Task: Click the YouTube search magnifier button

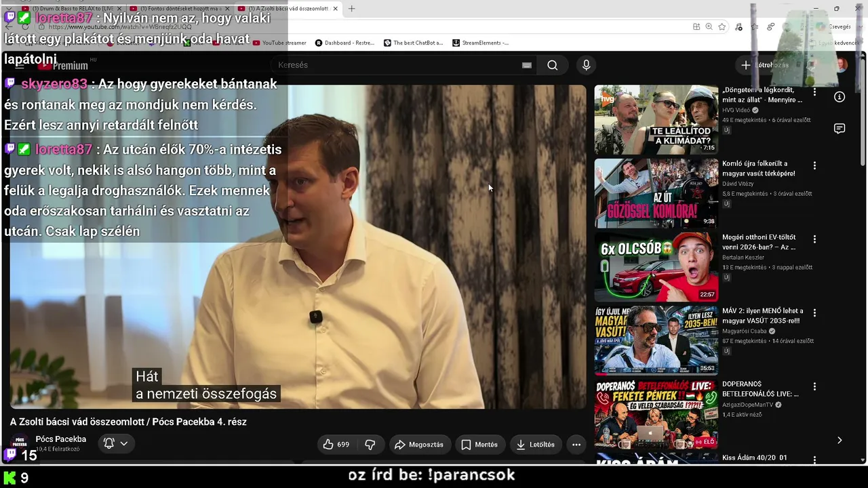Action: (553, 65)
